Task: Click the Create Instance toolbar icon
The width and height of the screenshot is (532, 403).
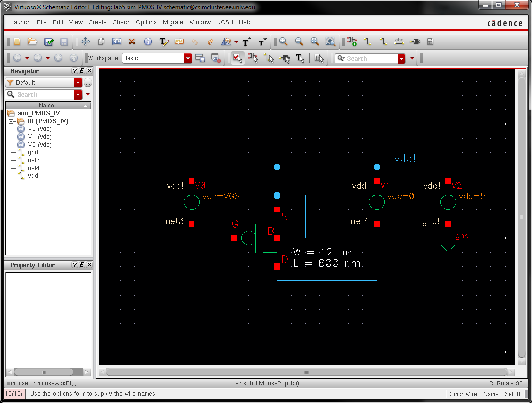Action: tap(351, 42)
